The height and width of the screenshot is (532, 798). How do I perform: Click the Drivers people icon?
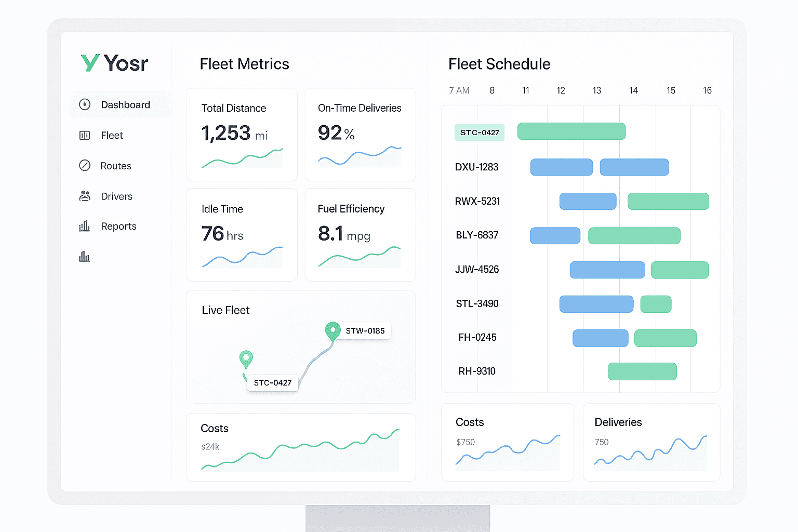point(85,196)
